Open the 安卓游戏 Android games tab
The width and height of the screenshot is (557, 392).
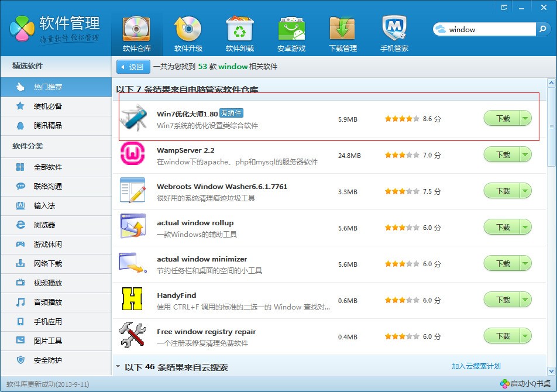[x=291, y=34]
